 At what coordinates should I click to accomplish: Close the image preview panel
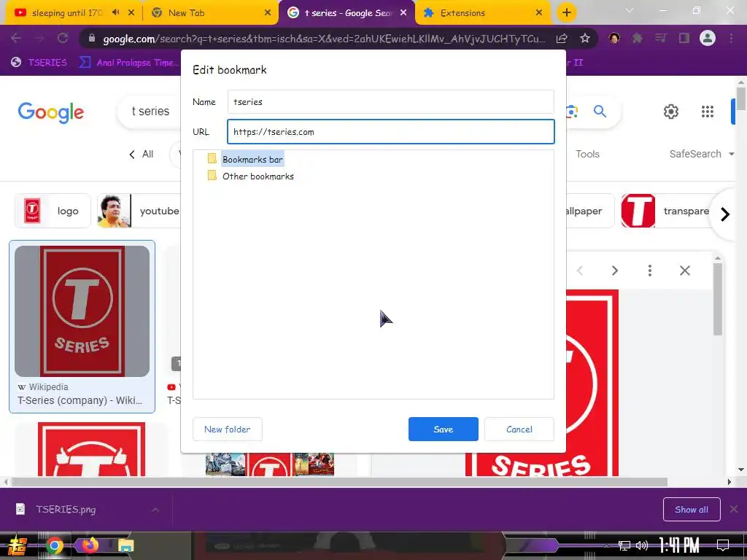pyautogui.click(x=684, y=271)
